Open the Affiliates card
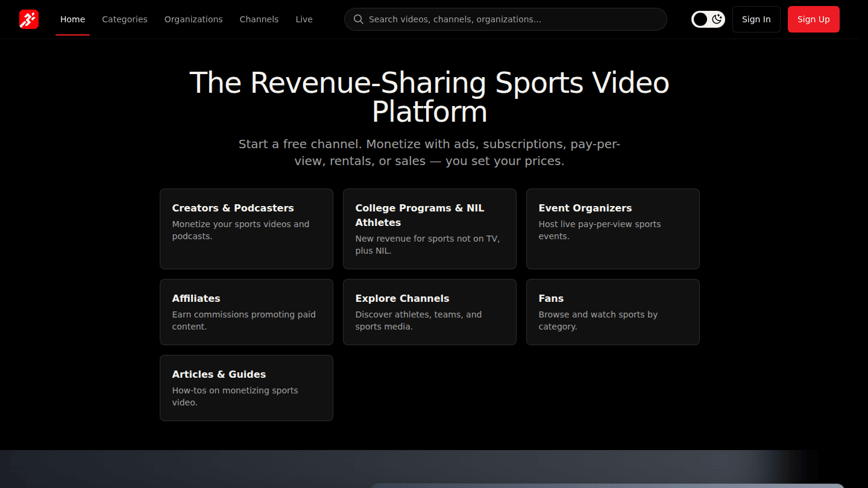Screen dimensions: 868x488 coord(247,312)
